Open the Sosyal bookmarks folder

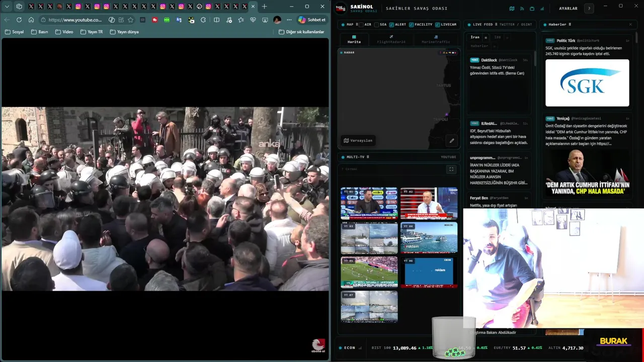click(14, 32)
